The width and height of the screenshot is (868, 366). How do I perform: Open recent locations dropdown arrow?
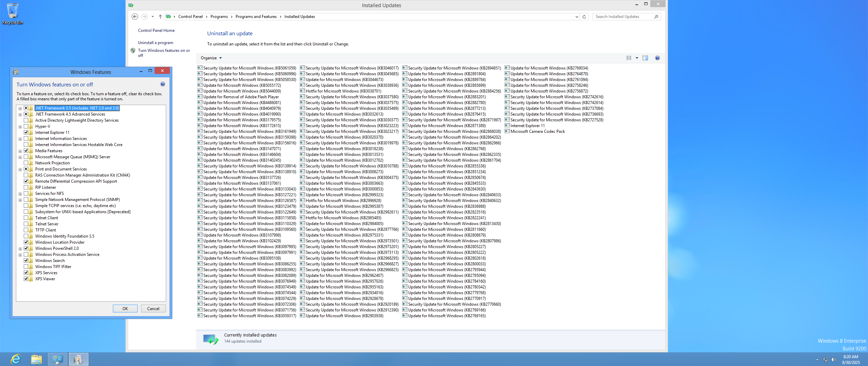click(153, 17)
